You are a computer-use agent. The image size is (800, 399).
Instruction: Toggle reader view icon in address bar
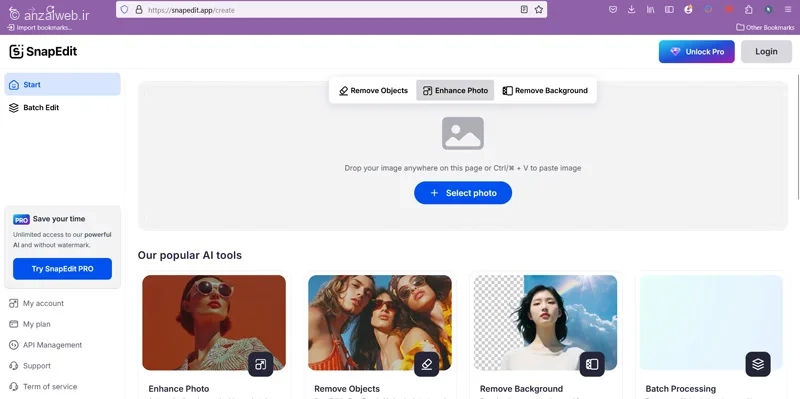(x=524, y=9)
